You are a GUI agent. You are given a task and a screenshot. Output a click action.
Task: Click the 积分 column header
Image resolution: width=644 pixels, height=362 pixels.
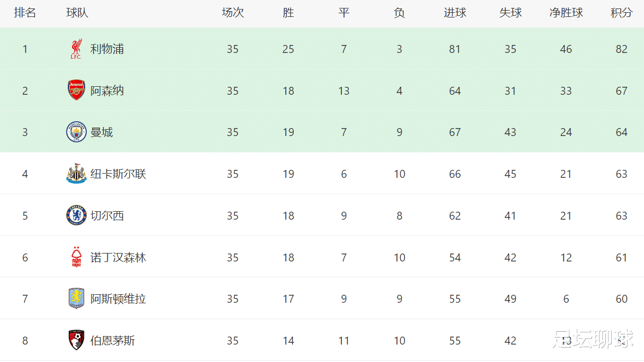[x=621, y=13]
